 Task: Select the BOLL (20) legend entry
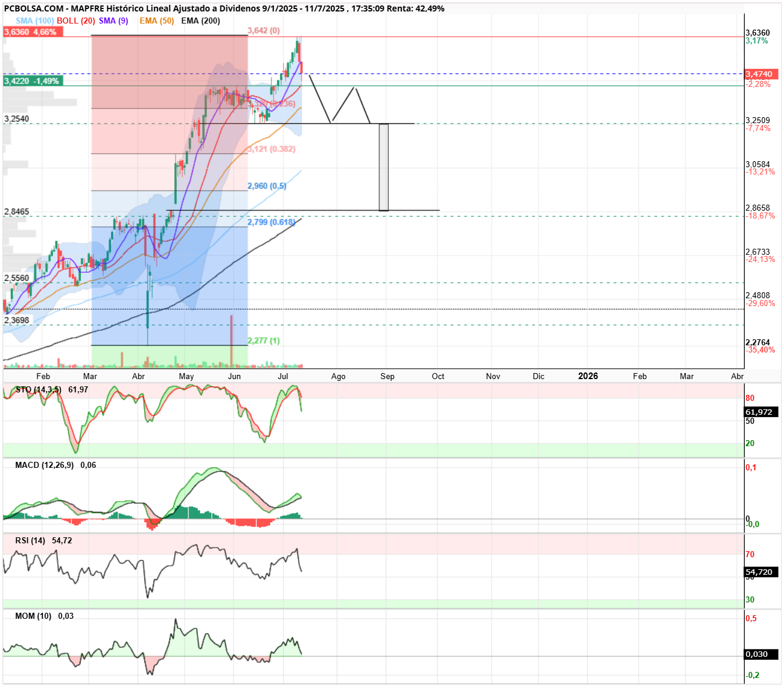(76, 21)
